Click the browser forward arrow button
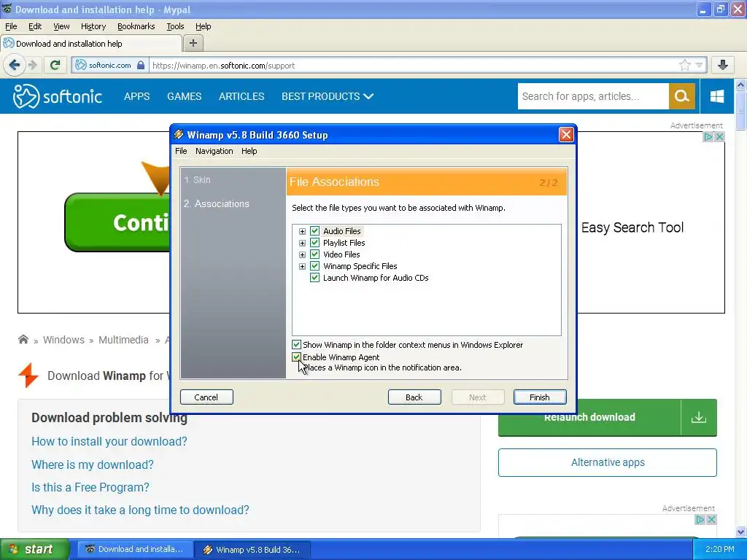This screenshot has height=560, width=747. (32, 65)
